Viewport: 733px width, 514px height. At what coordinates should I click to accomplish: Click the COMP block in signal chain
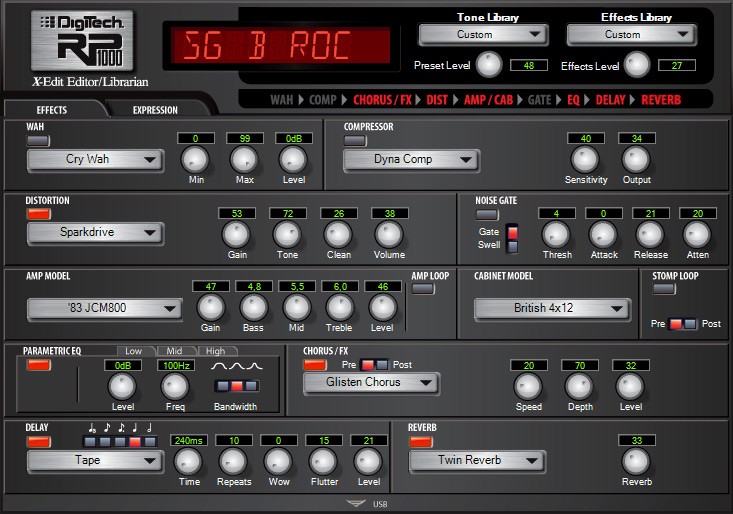tap(323, 100)
